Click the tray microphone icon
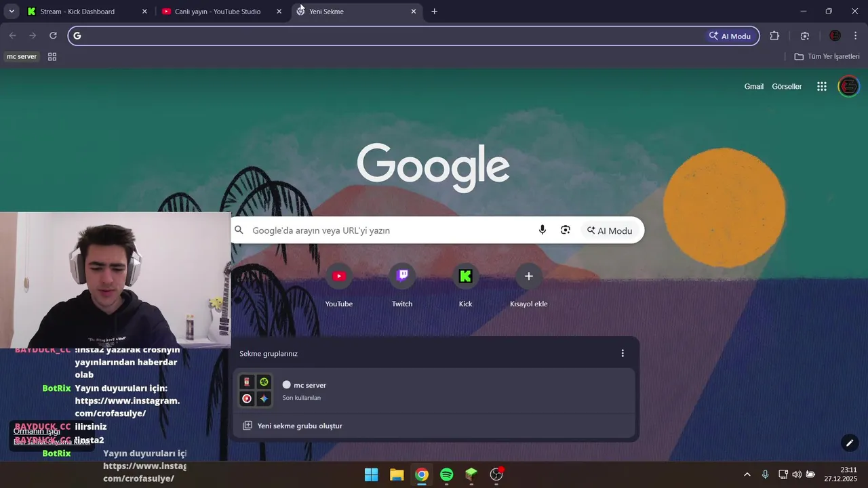Viewport: 868px width, 488px height. pos(766,474)
